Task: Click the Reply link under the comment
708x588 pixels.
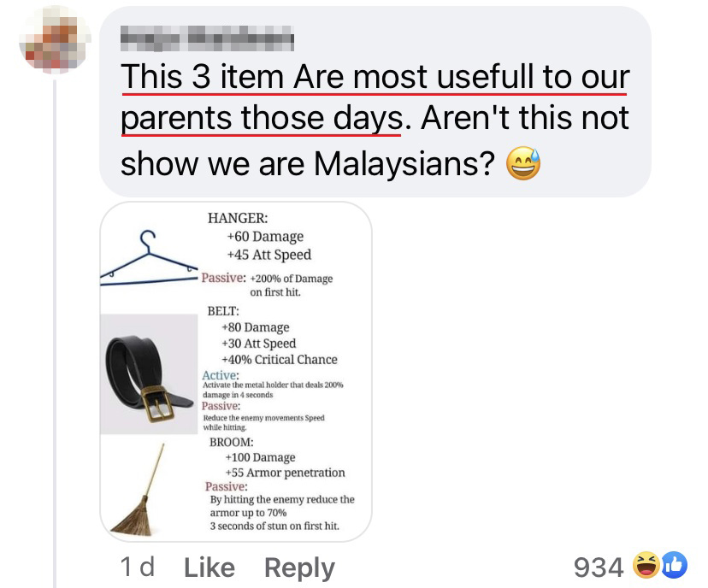Action: tap(299, 568)
